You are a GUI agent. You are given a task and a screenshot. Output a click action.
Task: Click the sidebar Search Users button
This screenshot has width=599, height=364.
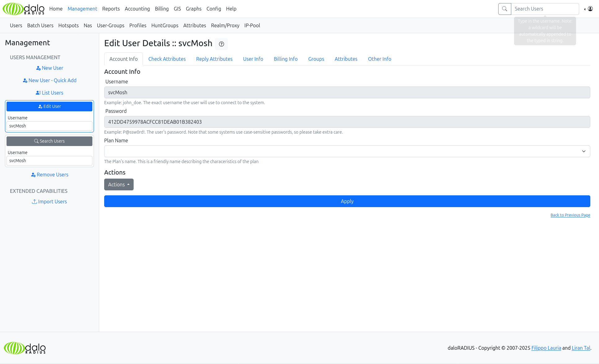(x=50, y=141)
